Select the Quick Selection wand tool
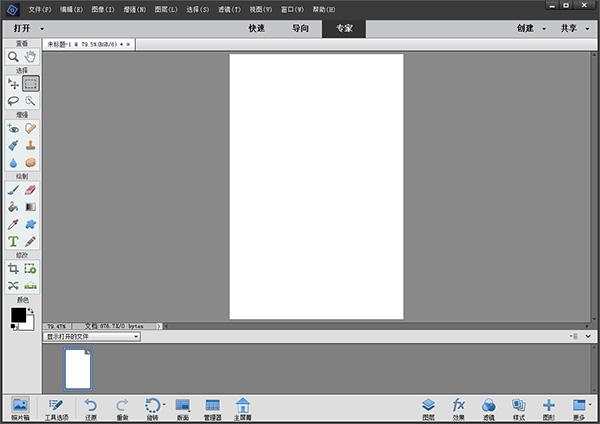This screenshot has height=424, width=600. coord(30,101)
